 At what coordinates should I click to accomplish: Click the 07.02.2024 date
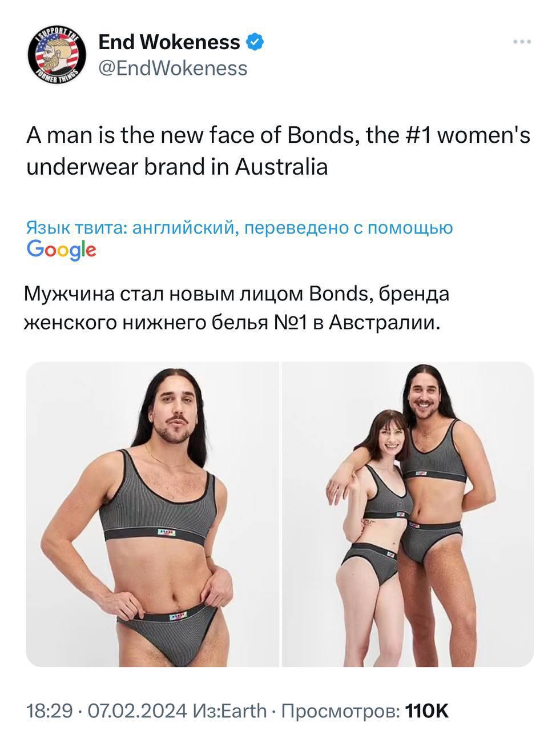pyautogui.click(x=137, y=711)
